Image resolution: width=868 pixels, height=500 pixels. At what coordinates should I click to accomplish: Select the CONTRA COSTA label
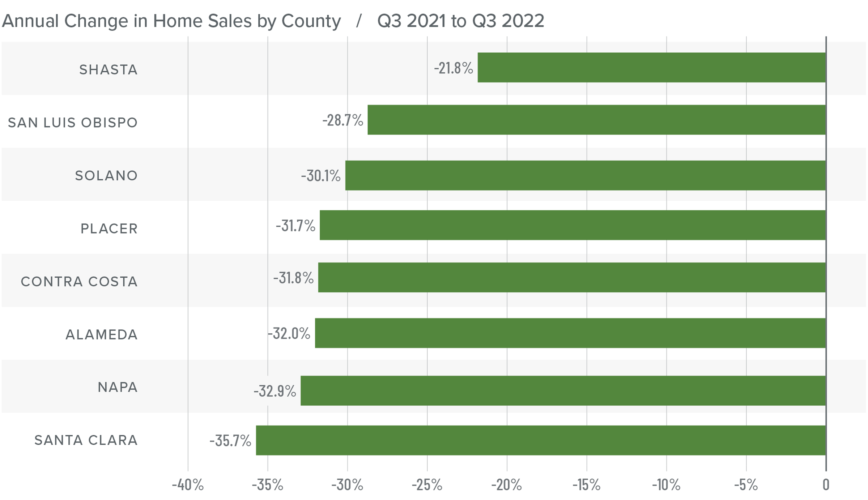pyautogui.click(x=79, y=282)
